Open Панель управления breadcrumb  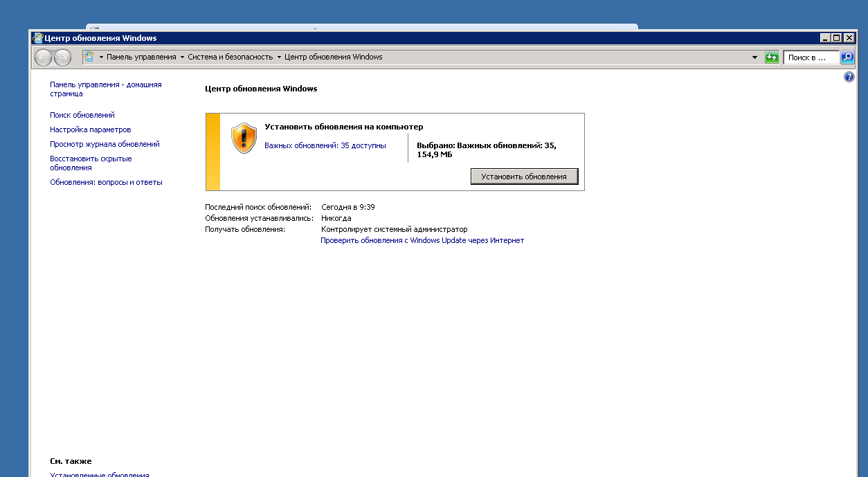coord(141,57)
